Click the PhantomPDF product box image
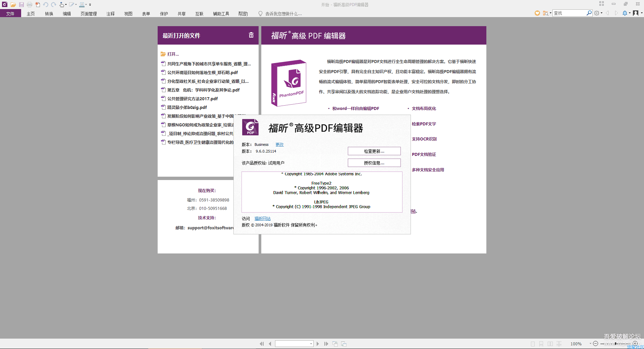Image resolution: width=644 pixels, height=349 pixels. 289,83
